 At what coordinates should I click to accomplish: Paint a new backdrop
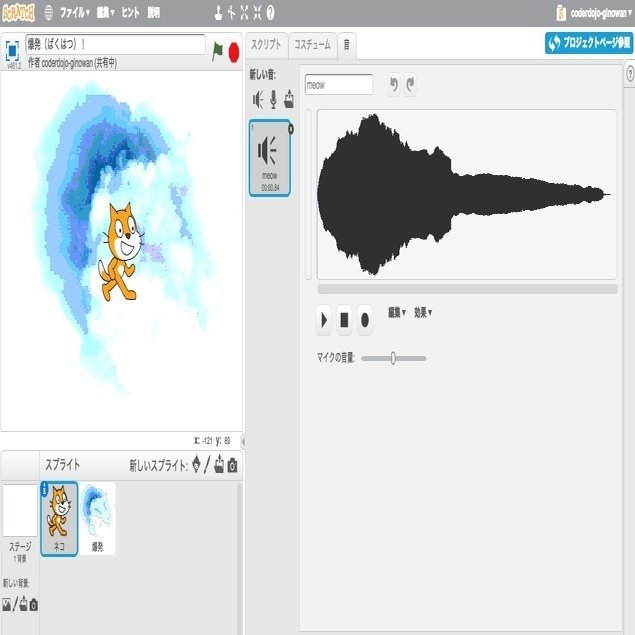point(16,605)
